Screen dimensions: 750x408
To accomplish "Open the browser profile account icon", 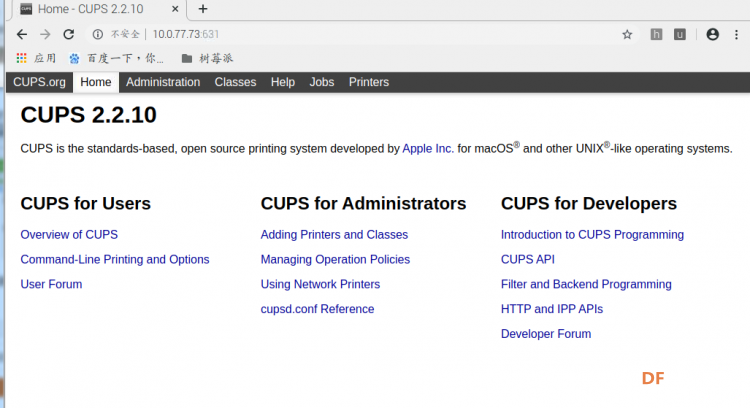I will (x=712, y=34).
